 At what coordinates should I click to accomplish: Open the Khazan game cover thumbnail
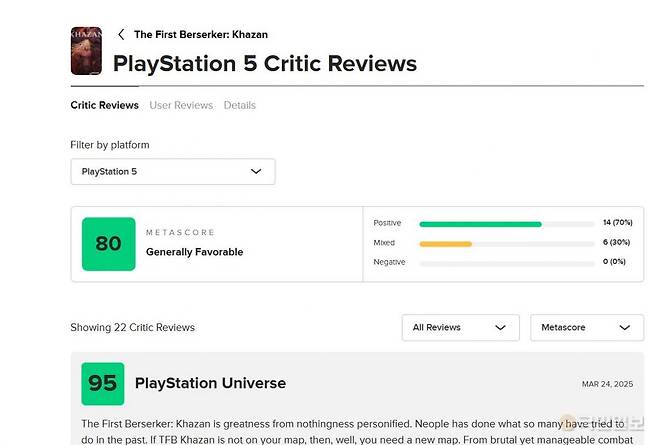click(85, 50)
